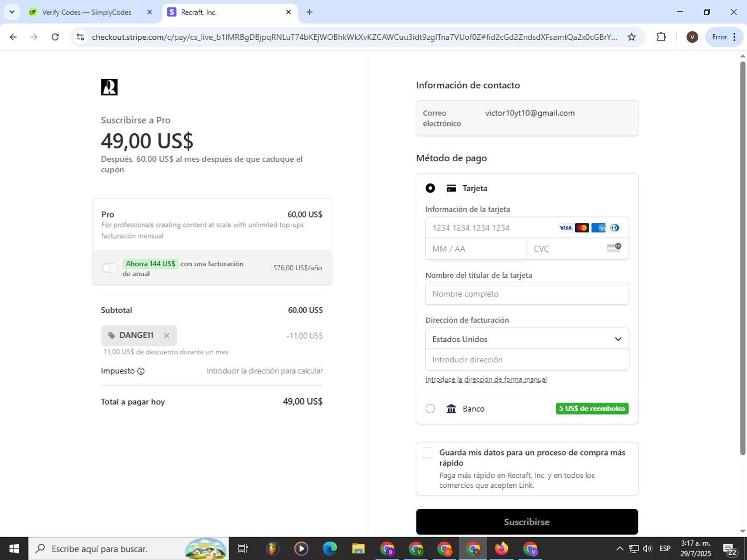Click the Mastercard logo
This screenshot has height=560, width=747.
pyautogui.click(x=582, y=228)
